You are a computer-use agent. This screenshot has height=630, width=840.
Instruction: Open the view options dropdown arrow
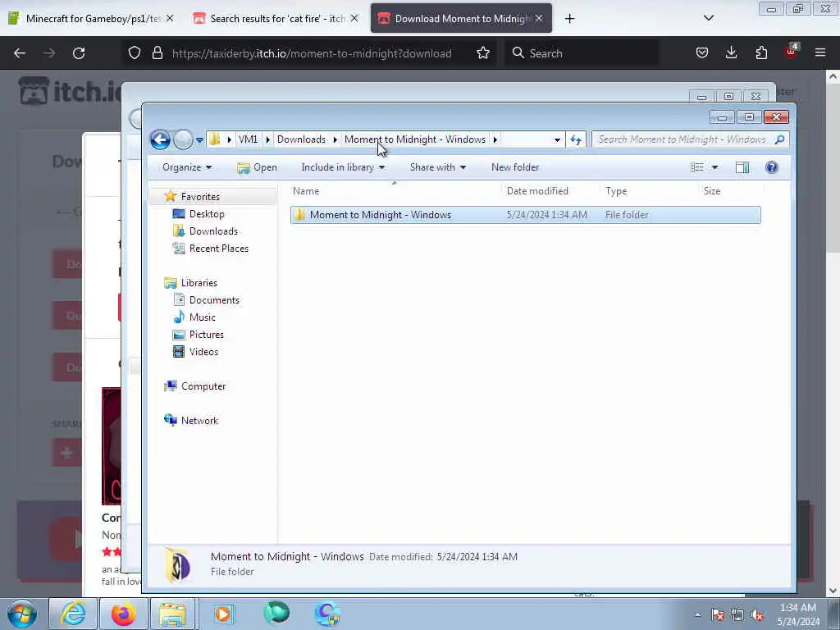tap(714, 167)
